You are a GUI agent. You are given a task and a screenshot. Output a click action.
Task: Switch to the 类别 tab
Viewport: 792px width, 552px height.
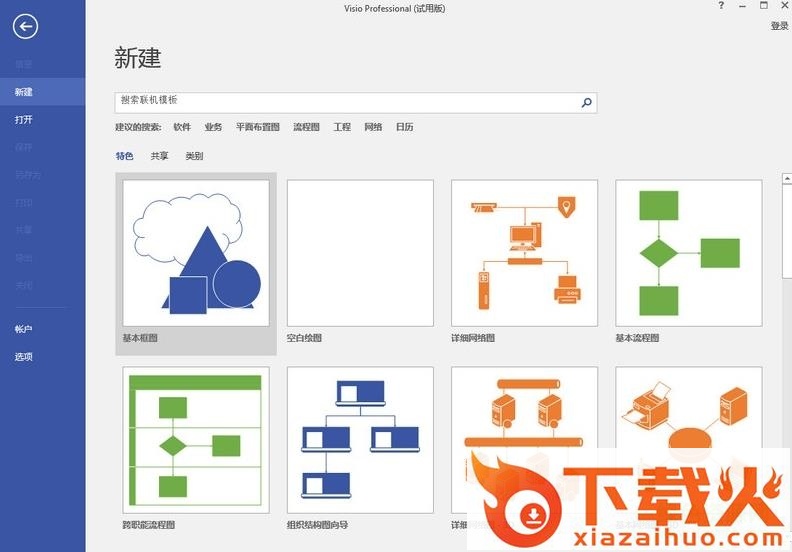point(194,156)
